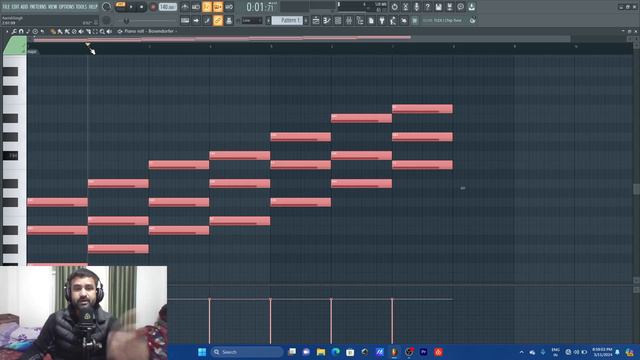This screenshot has height=360, width=640.
Task: Select the Paint brush tool
Action: [x=60, y=31]
